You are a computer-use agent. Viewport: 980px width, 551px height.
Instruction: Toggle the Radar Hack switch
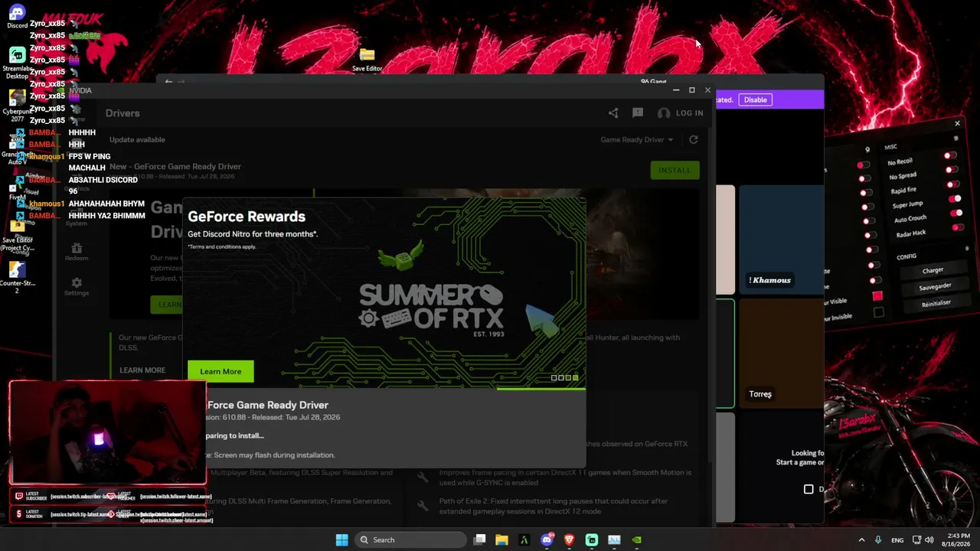point(959,227)
